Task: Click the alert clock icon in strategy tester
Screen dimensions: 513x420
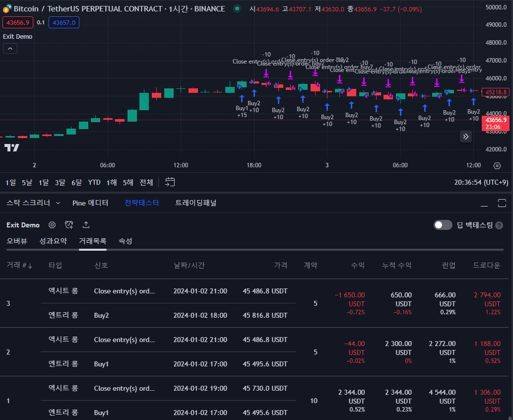Action: (x=69, y=225)
